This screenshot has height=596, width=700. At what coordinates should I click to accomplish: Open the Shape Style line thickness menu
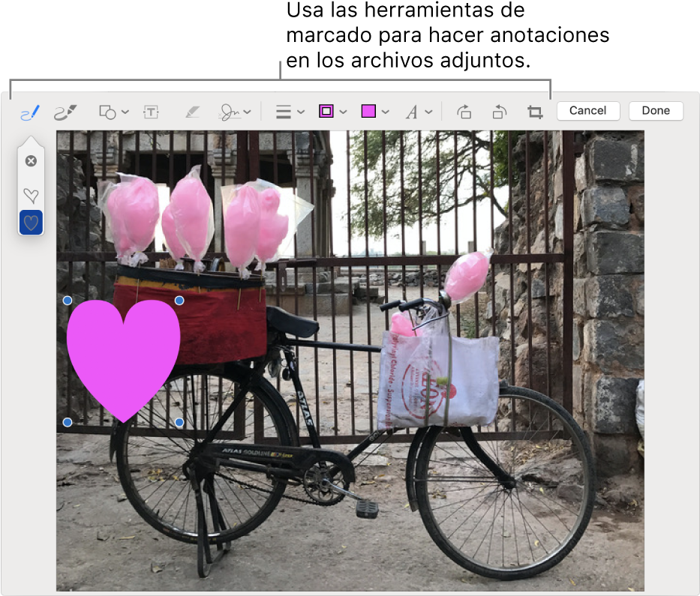[289, 112]
